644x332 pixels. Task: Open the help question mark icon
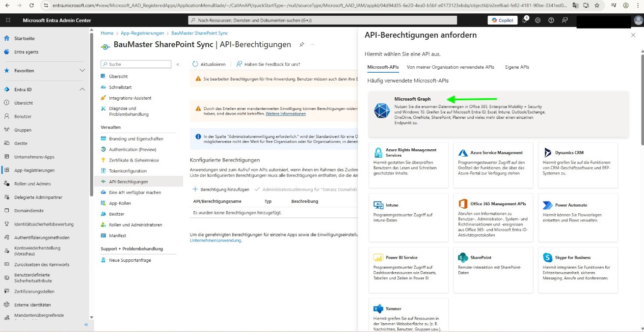click(551, 20)
